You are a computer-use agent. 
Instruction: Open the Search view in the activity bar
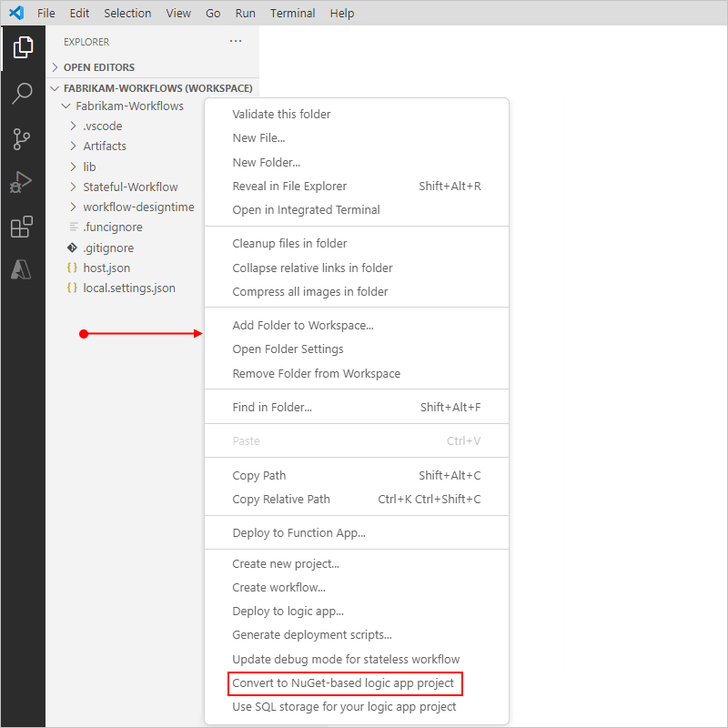[23, 94]
